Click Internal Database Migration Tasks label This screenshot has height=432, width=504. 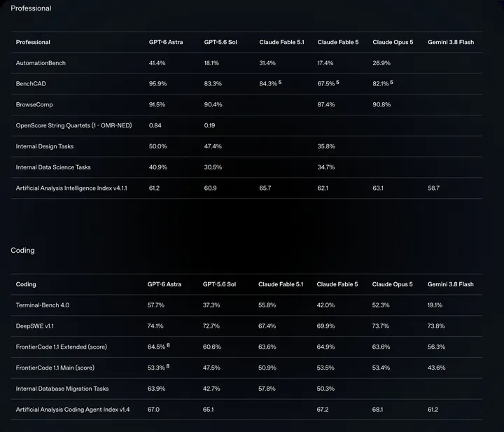click(62, 389)
